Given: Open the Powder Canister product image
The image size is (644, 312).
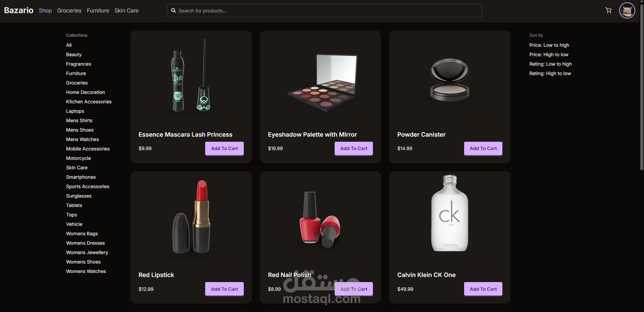Looking at the screenshot, I should click(x=450, y=80).
